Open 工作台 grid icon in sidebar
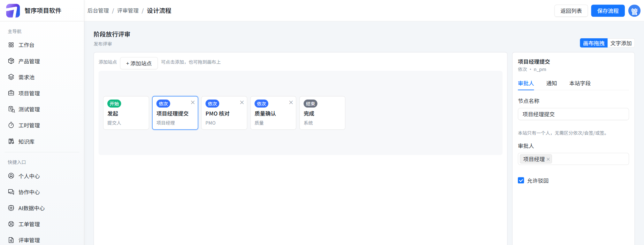Viewport: 644px width, 245px height. (x=11, y=45)
